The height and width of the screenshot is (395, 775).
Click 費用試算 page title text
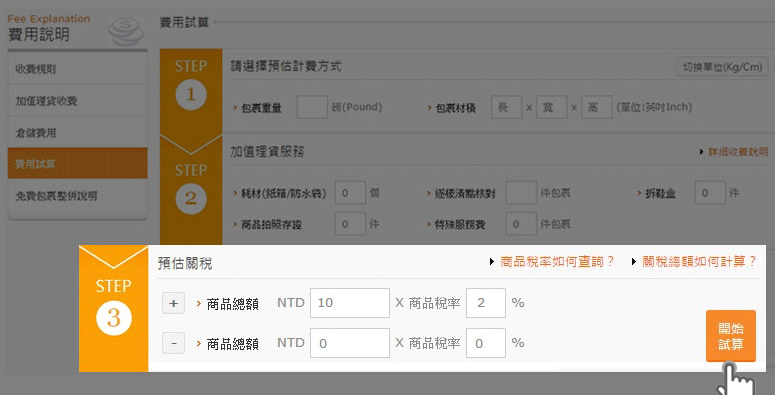pyautogui.click(x=184, y=22)
